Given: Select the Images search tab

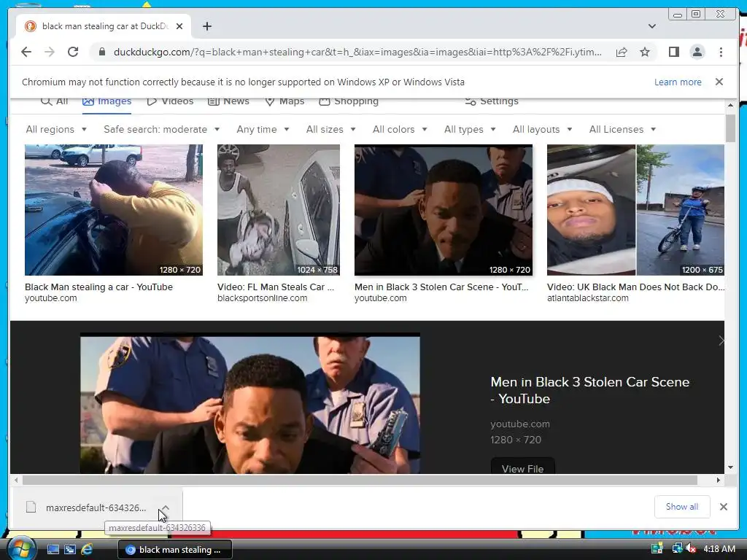Looking at the screenshot, I should point(107,101).
